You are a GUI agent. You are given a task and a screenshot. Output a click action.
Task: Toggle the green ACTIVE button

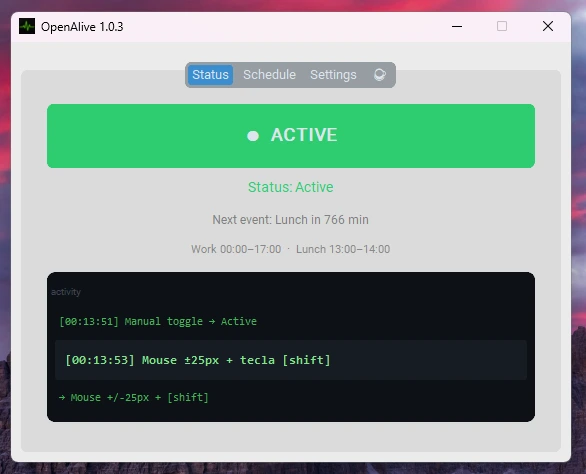click(291, 136)
